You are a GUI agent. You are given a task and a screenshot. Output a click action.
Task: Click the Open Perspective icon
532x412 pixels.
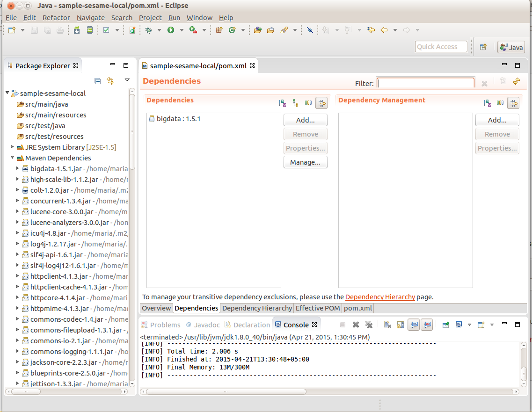pos(483,47)
